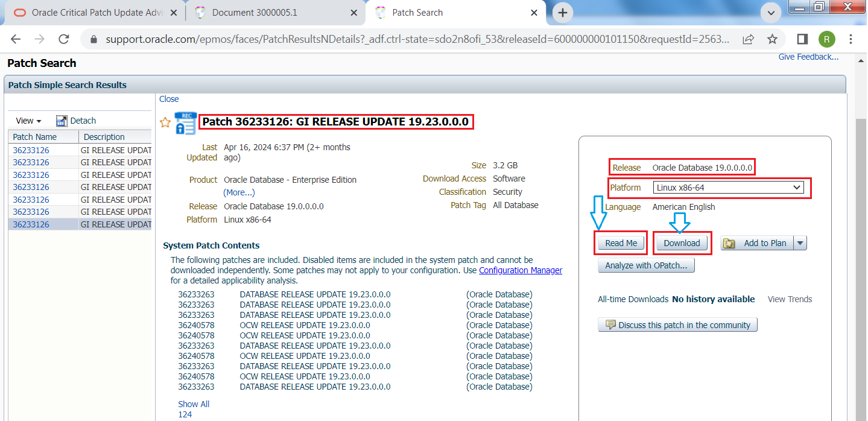This screenshot has width=868, height=421.
Task: Click 'No history available' downloads text
Action: 714,299
